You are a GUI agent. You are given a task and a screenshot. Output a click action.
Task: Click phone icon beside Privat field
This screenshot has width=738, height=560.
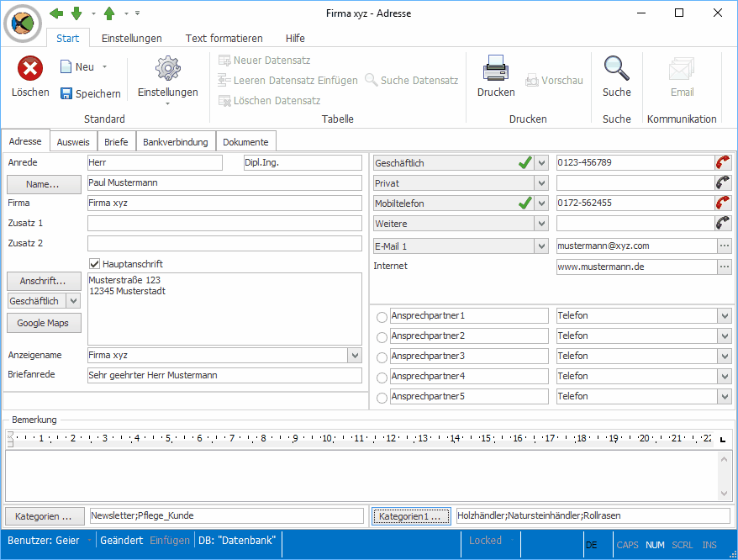click(723, 182)
